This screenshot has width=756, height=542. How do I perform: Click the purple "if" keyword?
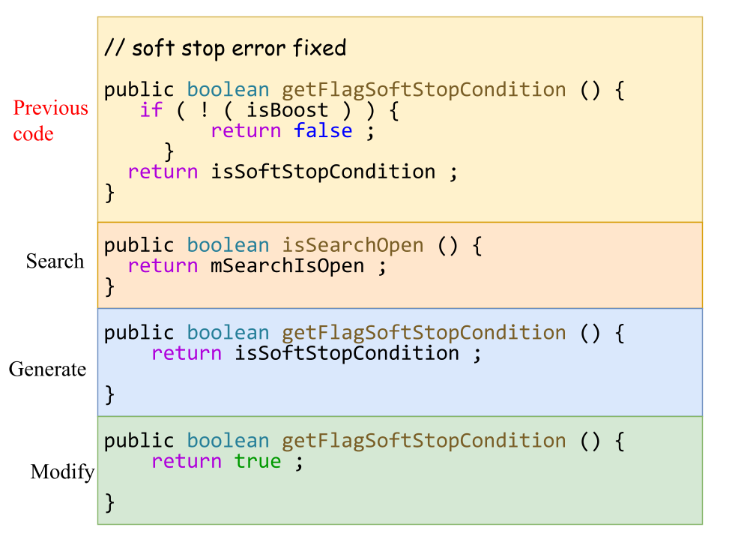pyautogui.click(x=151, y=110)
